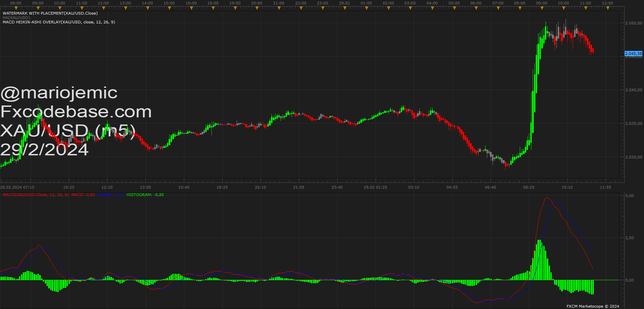Click the yellow marker under 29.02
This screenshot has height=309, width=644.
click(x=345, y=8)
